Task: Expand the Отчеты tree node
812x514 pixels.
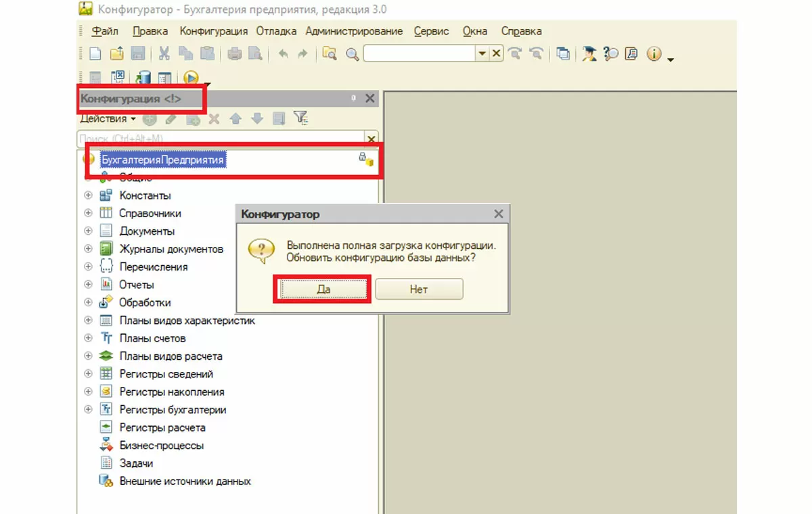Action: (88, 284)
